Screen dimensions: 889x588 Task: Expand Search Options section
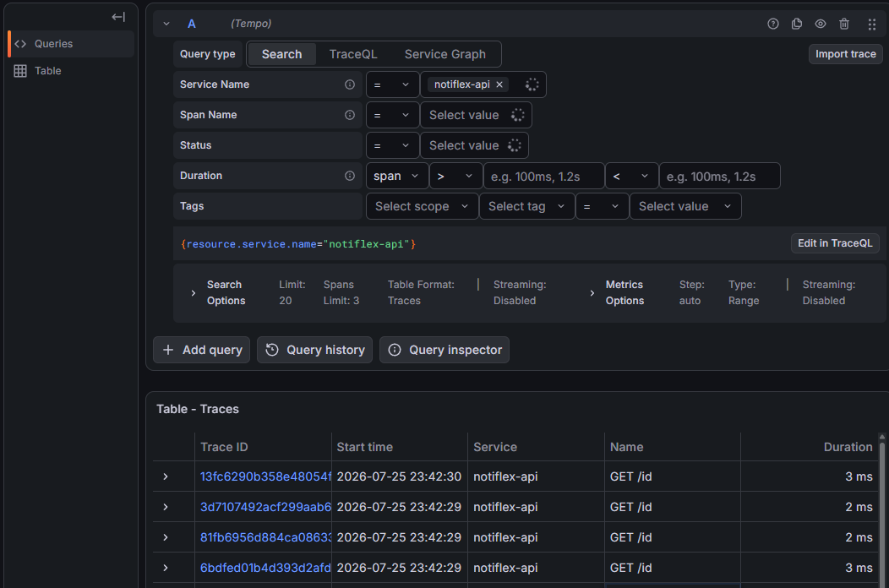tap(194, 293)
